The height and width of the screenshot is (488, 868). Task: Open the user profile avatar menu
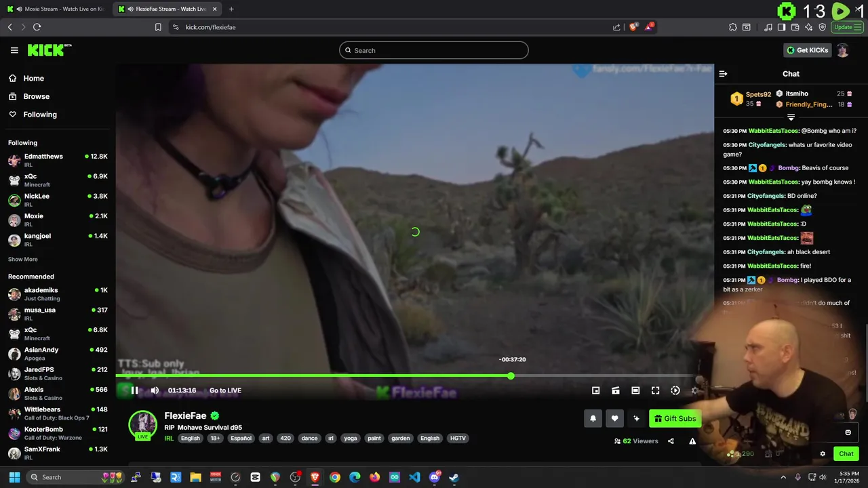click(x=842, y=50)
